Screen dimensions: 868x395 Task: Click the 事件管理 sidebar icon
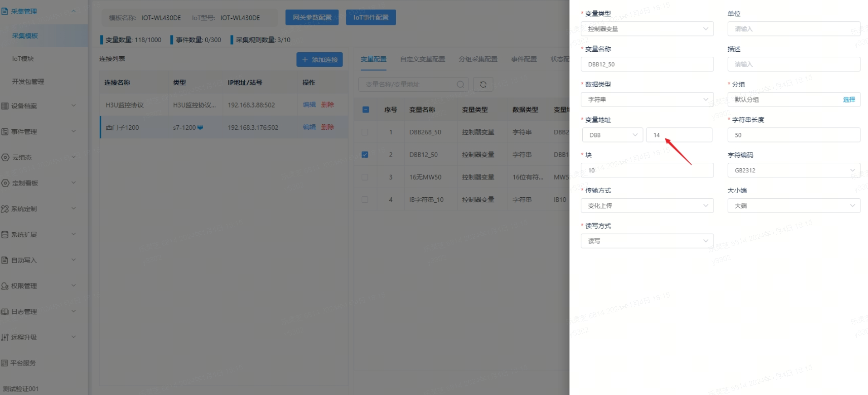click(5, 132)
